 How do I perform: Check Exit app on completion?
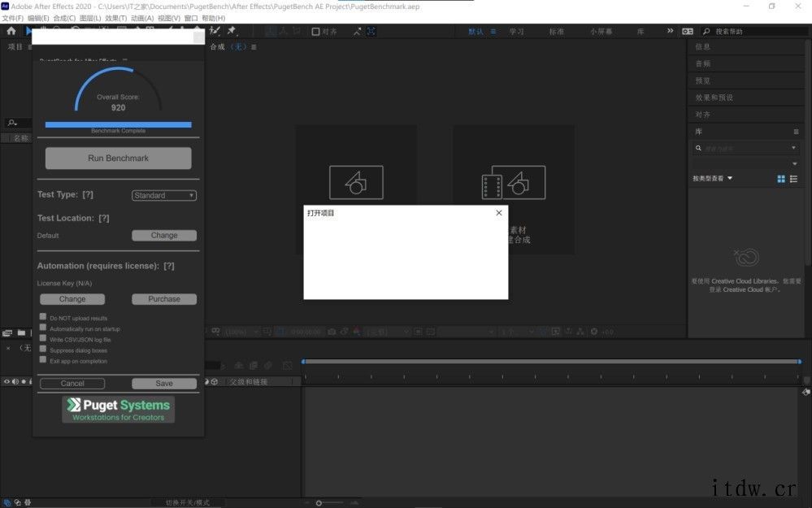[x=43, y=359]
